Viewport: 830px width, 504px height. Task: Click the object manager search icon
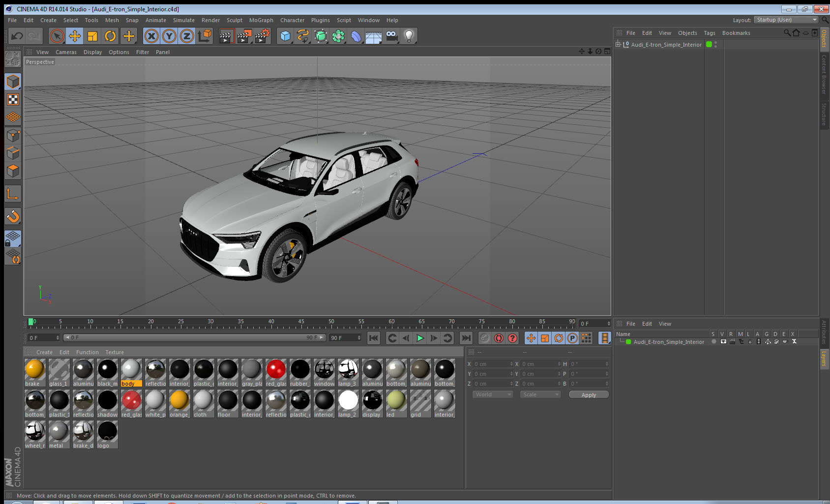[787, 33]
